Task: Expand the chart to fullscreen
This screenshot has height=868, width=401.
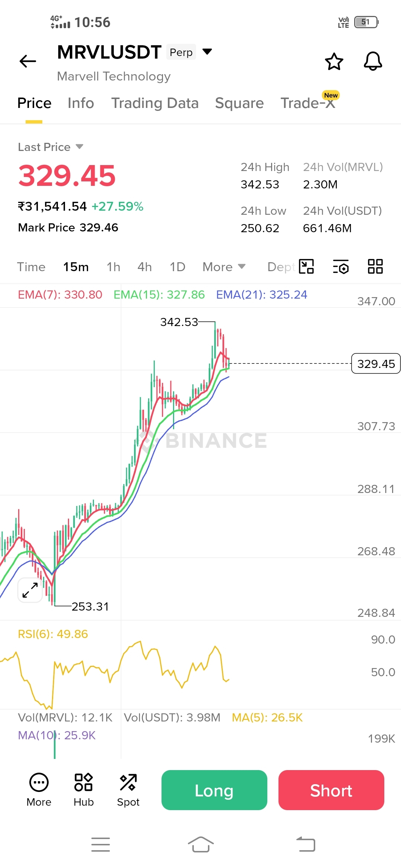Action: [x=30, y=590]
